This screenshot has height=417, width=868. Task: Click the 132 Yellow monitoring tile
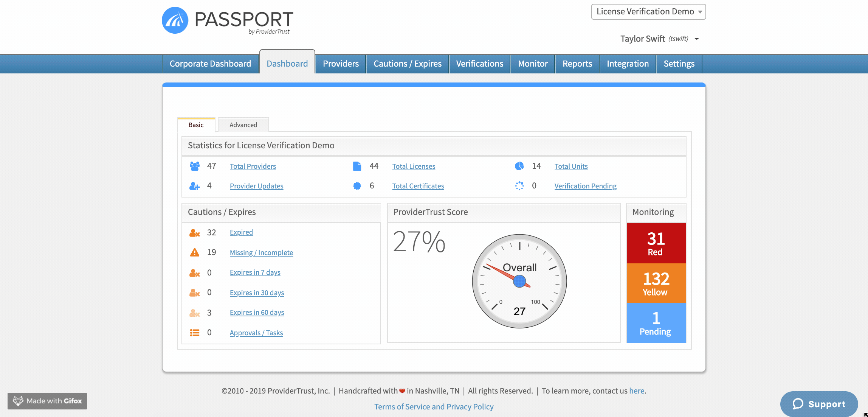pos(656,283)
